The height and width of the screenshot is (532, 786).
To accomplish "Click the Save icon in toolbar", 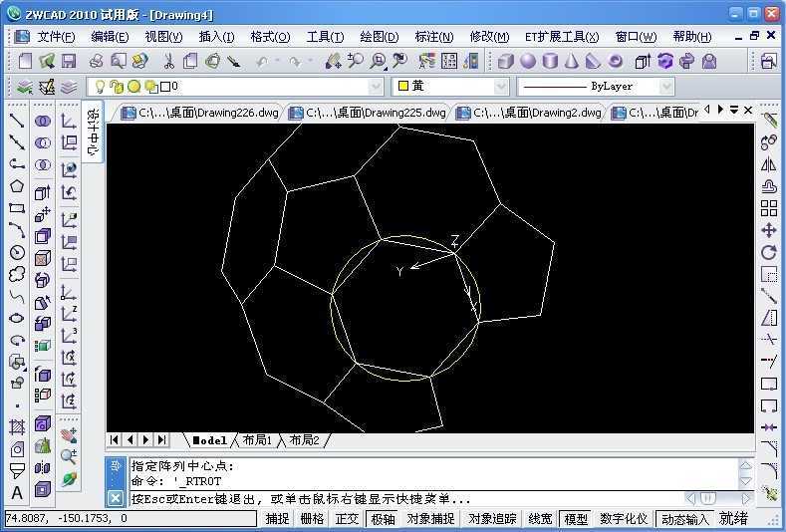I will click(69, 61).
